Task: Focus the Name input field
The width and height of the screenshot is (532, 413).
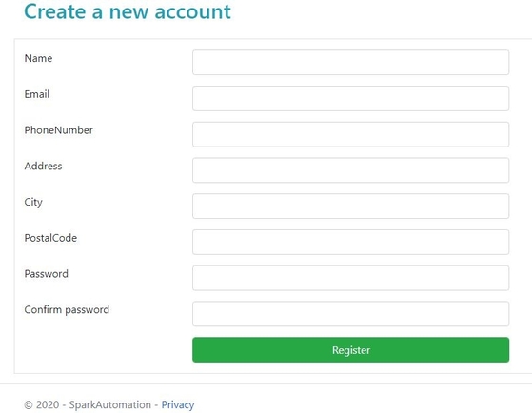Action: pyautogui.click(x=350, y=63)
